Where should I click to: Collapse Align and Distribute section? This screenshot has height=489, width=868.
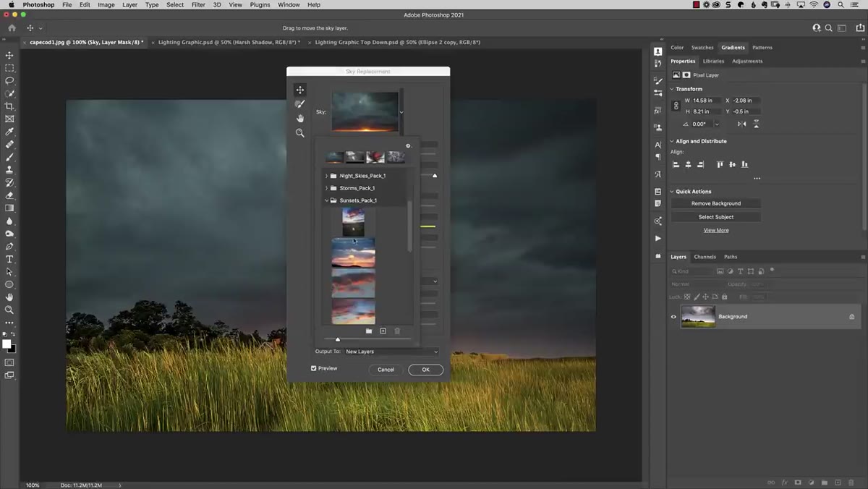point(672,141)
